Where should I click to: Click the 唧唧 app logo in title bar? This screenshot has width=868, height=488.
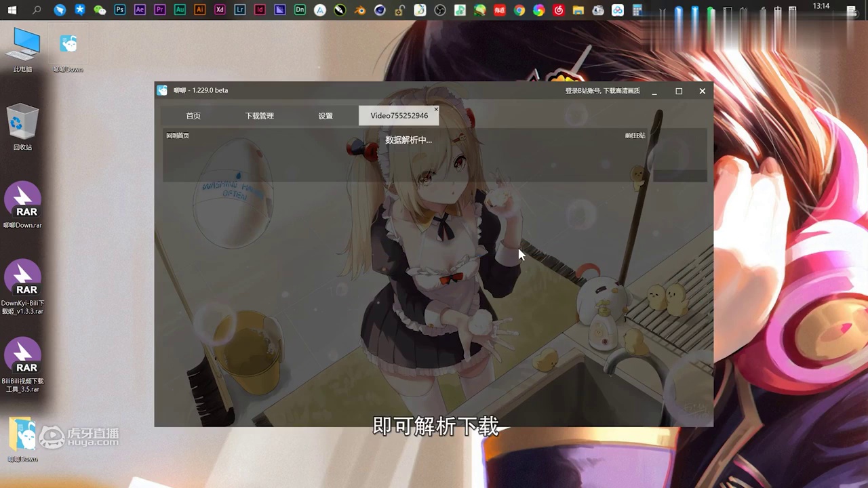(x=162, y=90)
